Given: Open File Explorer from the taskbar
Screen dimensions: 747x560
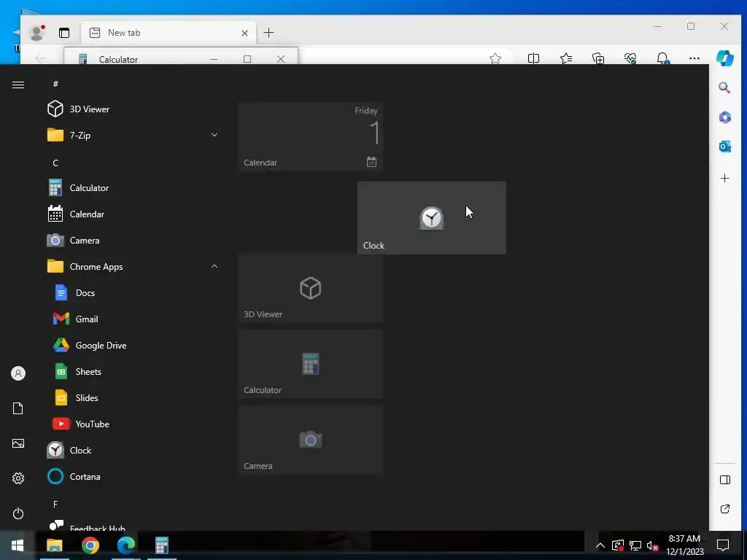Looking at the screenshot, I should [x=54, y=545].
